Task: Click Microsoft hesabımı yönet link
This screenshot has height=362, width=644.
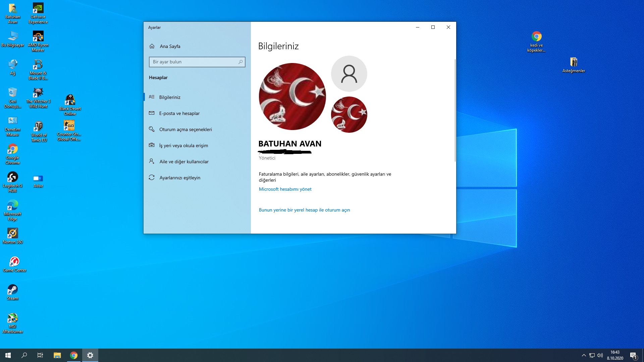Action: (x=285, y=189)
